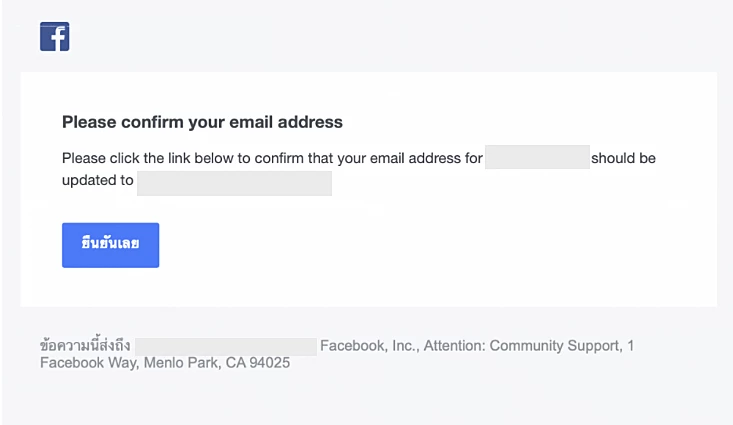Click the Facebook logo icon
The height and width of the screenshot is (425, 733).
pos(55,36)
